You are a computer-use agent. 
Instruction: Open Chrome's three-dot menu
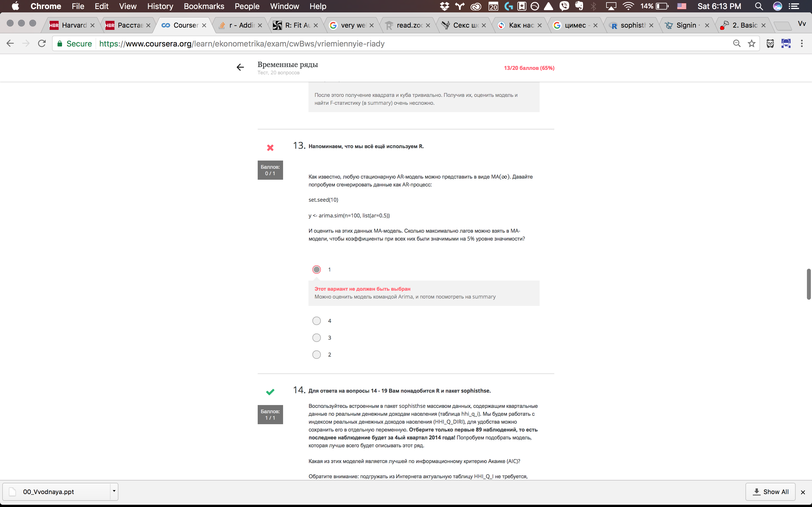802,44
